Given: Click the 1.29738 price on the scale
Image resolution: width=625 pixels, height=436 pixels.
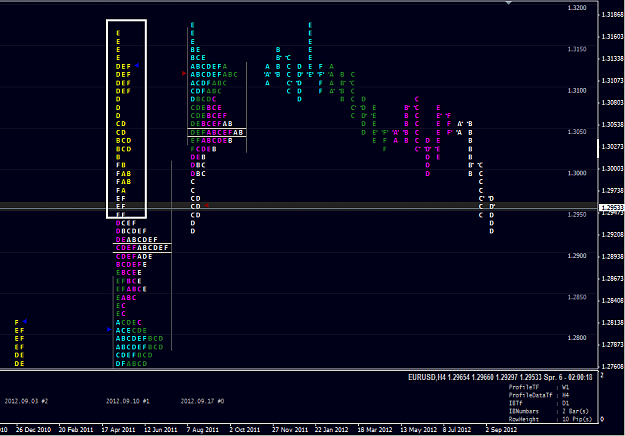Looking at the screenshot, I should click(x=612, y=191).
